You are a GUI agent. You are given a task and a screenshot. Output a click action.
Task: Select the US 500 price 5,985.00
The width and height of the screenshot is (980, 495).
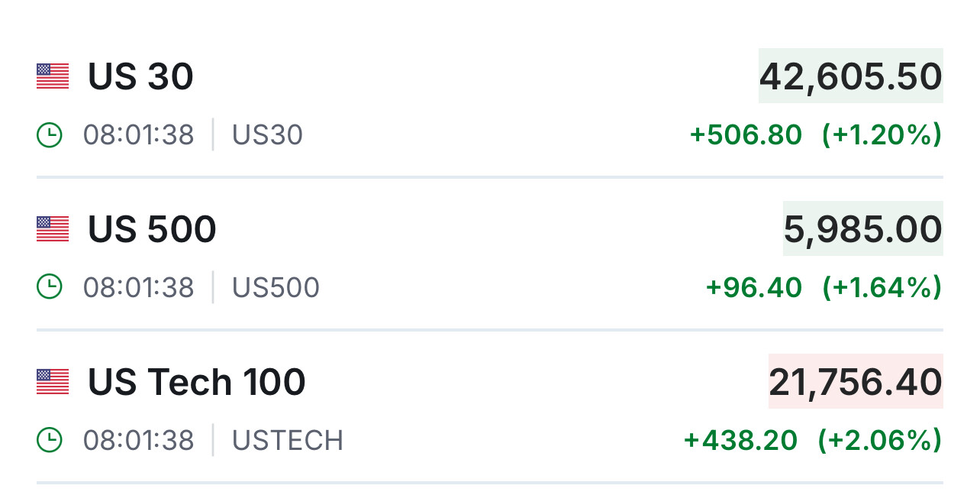862,229
